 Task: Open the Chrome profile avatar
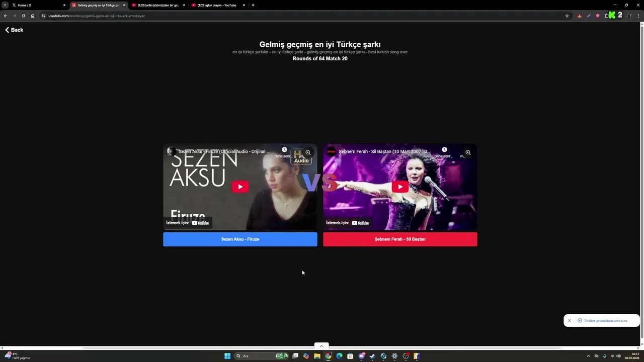pos(629,16)
